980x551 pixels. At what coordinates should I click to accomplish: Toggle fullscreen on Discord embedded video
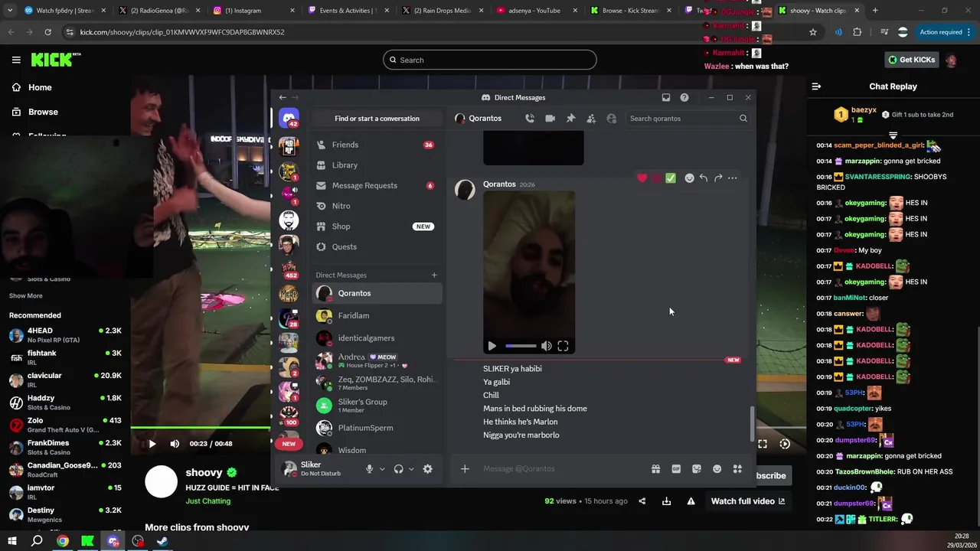(563, 347)
